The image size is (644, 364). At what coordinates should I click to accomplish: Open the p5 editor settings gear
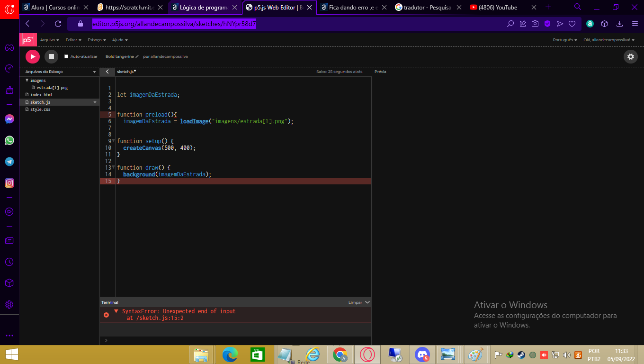click(631, 56)
